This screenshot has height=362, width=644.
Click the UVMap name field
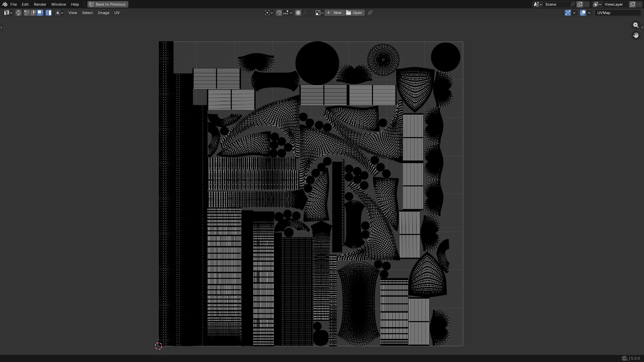tap(618, 13)
